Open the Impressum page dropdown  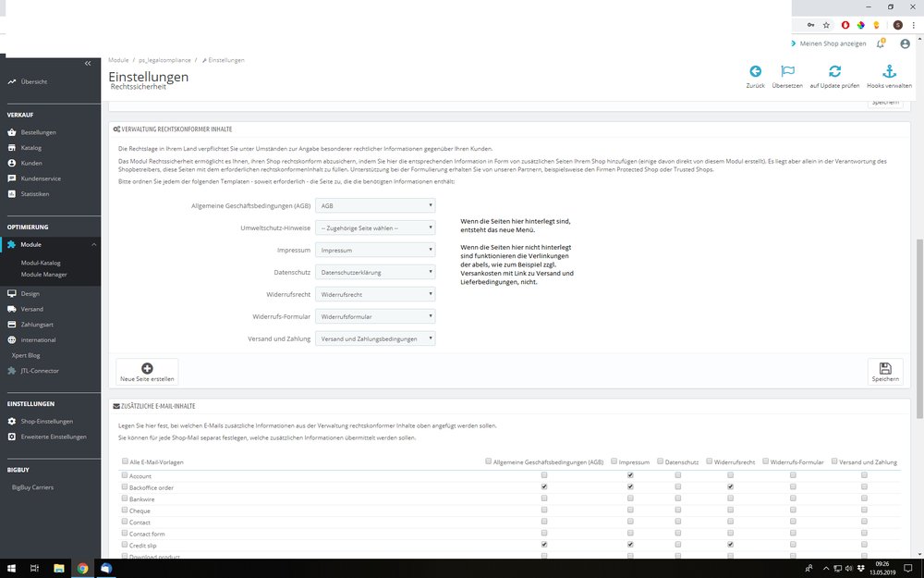[x=375, y=250]
